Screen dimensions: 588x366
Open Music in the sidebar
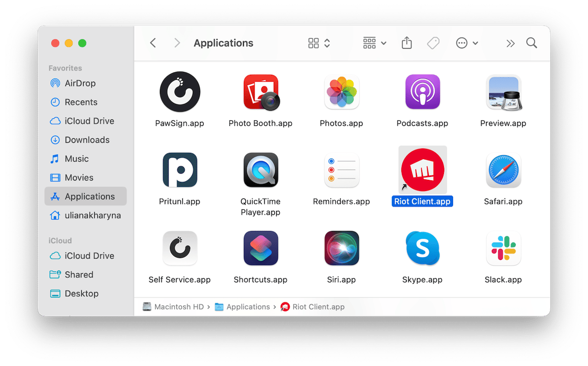coord(86,159)
